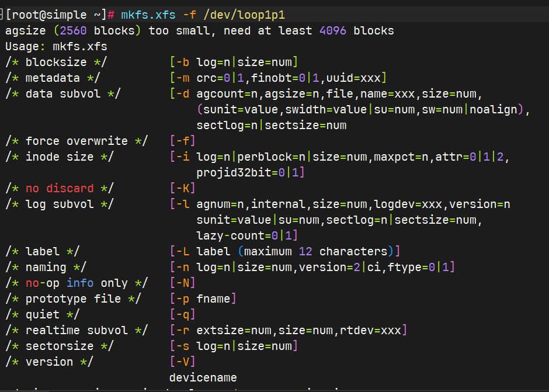This screenshot has width=549, height=392.
Task: Click the comment '/* realtime subvol */'
Action: pyautogui.click(x=77, y=330)
